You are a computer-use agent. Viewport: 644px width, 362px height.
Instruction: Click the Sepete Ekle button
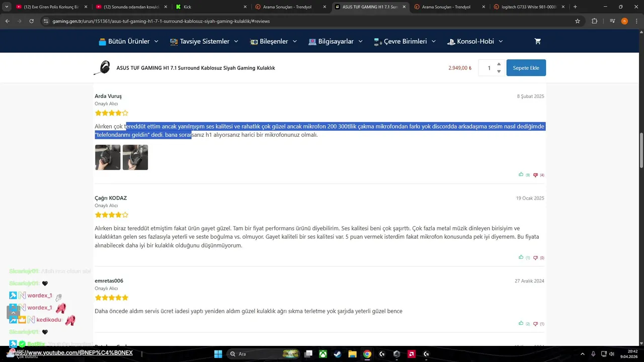(x=526, y=68)
